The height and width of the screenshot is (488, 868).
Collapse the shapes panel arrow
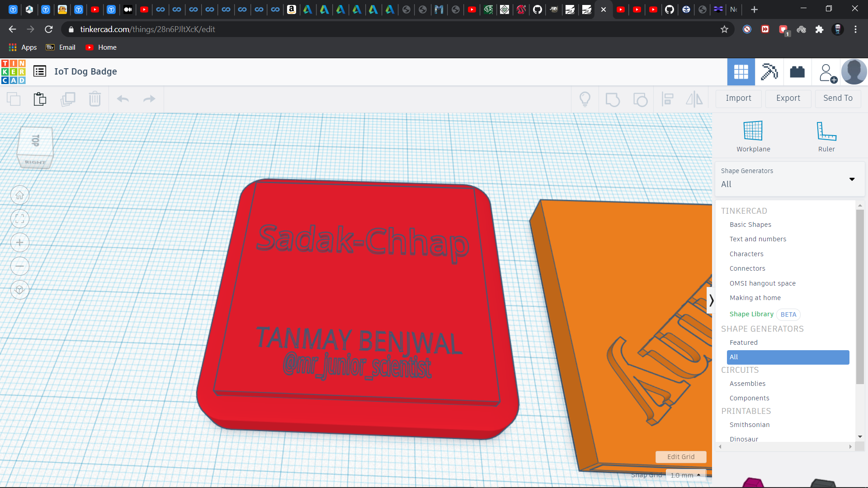coord(711,300)
